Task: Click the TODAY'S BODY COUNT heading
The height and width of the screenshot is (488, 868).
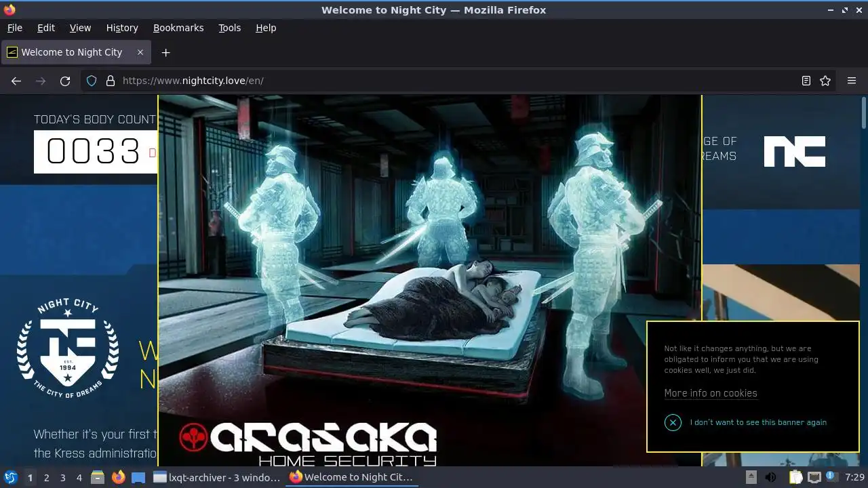Action: [x=95, y=119]
